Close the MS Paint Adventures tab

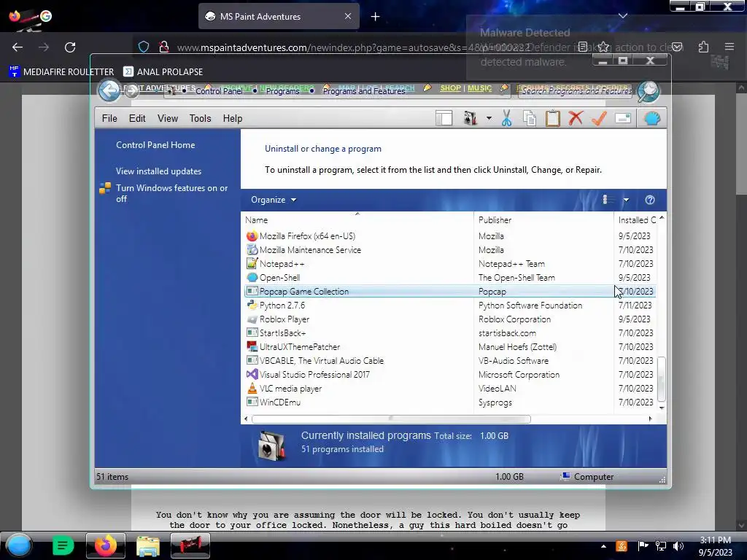coord(348,16)
